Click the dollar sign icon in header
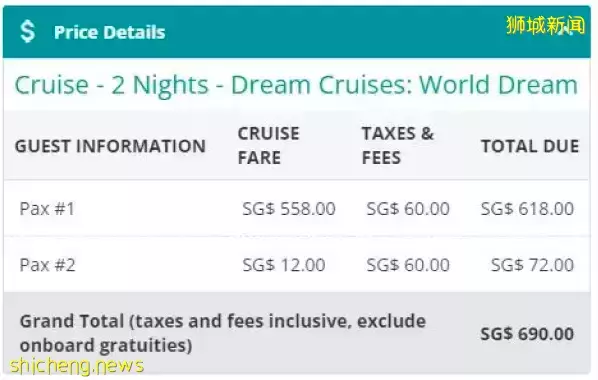Viewport: 598px width, 380px height. point(27,32)
